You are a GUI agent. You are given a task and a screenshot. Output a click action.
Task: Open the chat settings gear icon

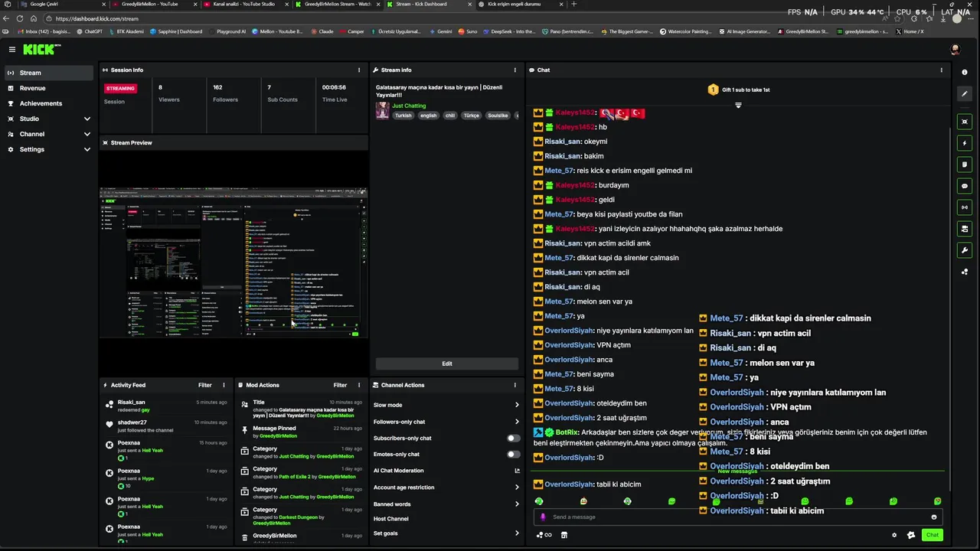[894, 535]
